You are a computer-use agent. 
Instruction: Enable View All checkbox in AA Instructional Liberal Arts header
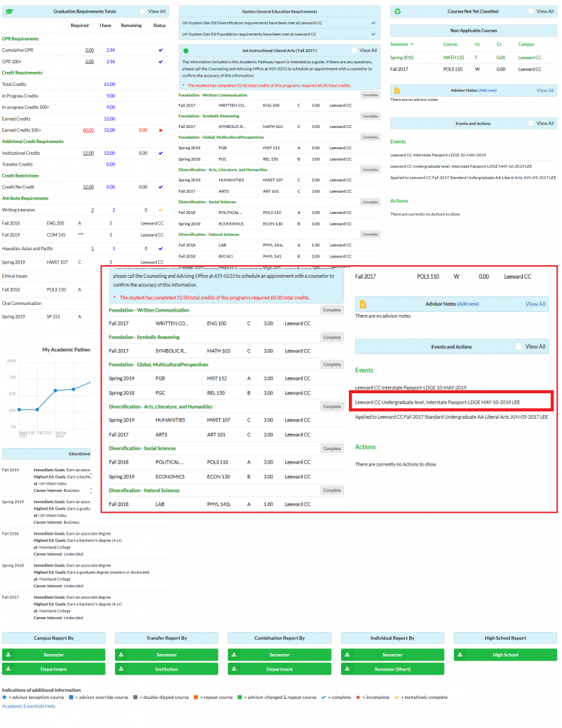[x=354, y=50]
